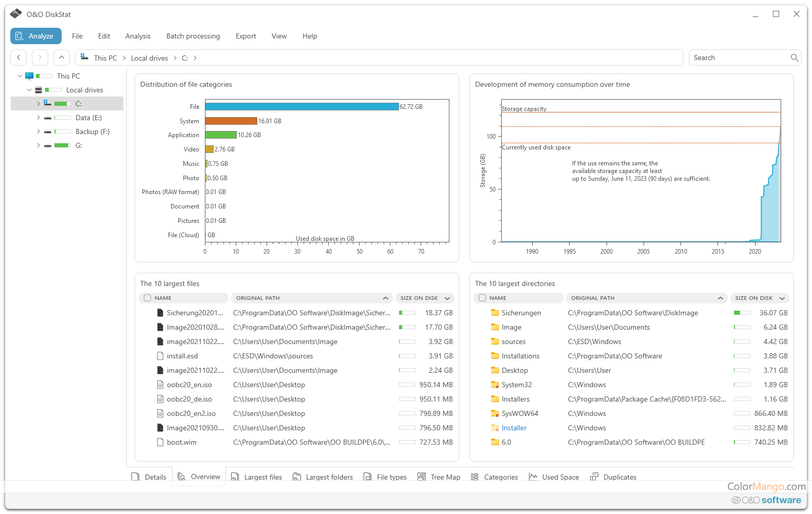Switch to the Used Space tab
This screenshot has width=812, height=514.
coord(554,477)
